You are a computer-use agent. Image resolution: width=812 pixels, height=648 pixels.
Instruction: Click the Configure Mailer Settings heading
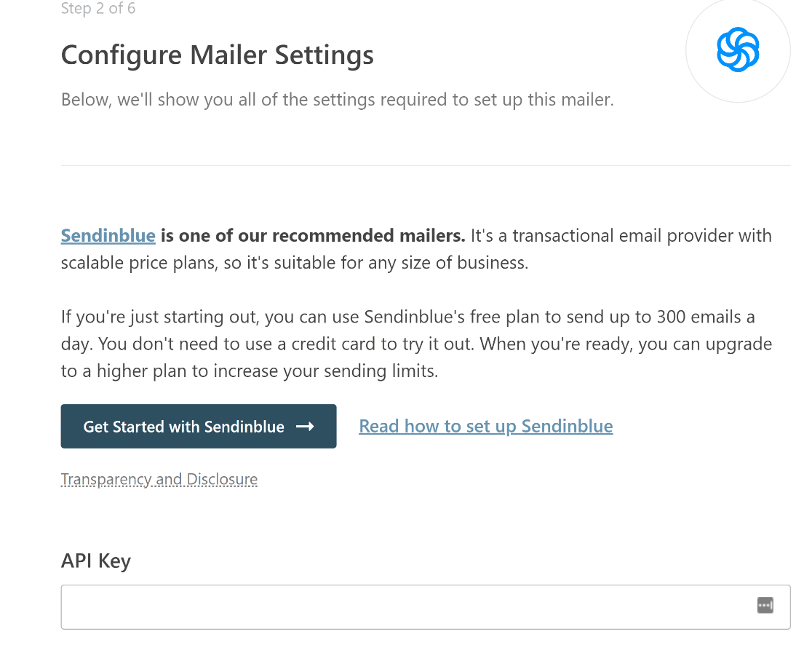tap(217, 55)
